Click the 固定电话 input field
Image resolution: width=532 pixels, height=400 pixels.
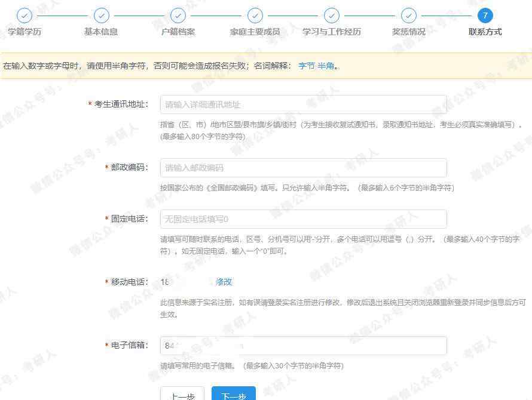[303, 219]
